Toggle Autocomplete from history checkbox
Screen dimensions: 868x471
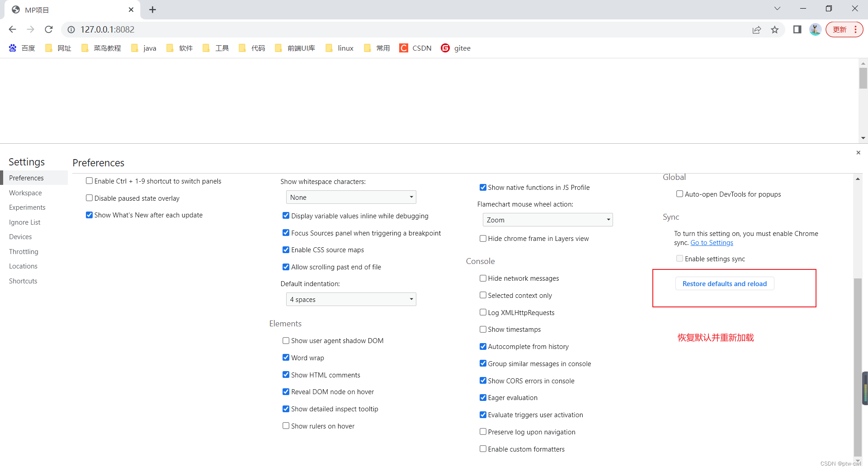click(483, 347)
